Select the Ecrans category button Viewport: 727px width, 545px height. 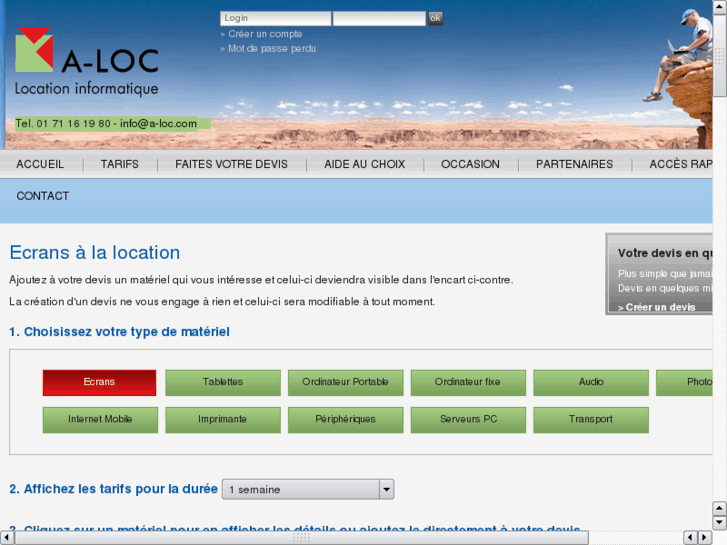click(x=99, y=383)
